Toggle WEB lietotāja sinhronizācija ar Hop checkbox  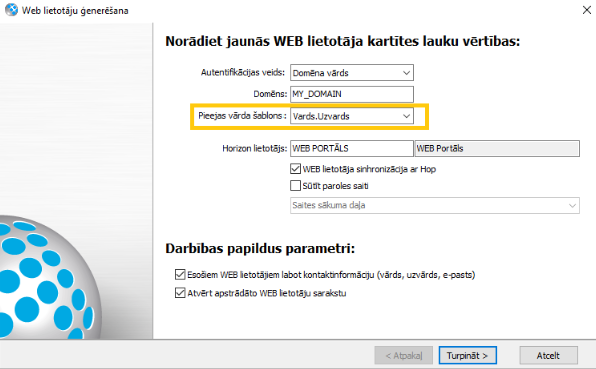295,169
